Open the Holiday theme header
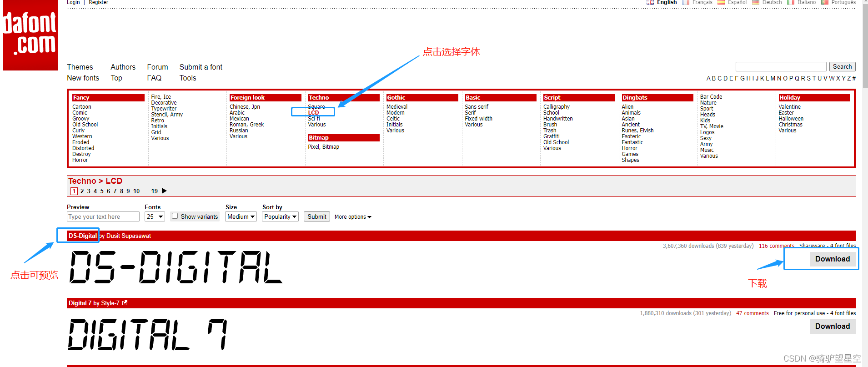Viewport: 868px width, 367px height. [x=814, y=98]
